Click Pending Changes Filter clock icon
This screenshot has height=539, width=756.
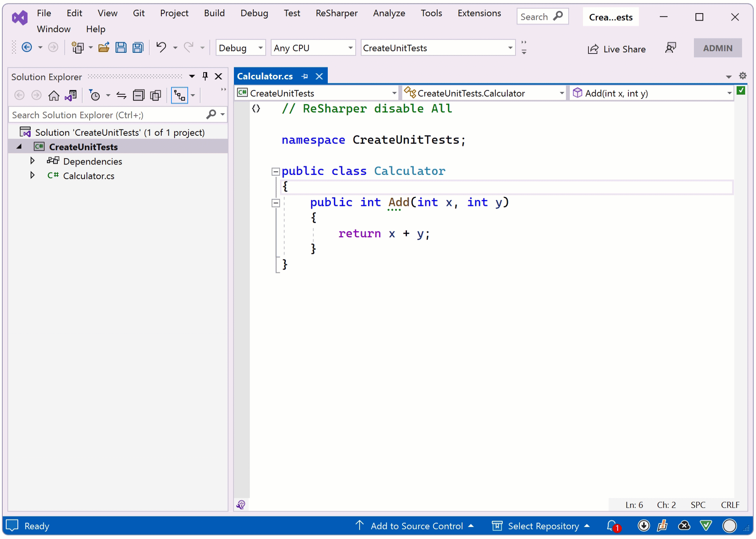[x=95, y=95]
